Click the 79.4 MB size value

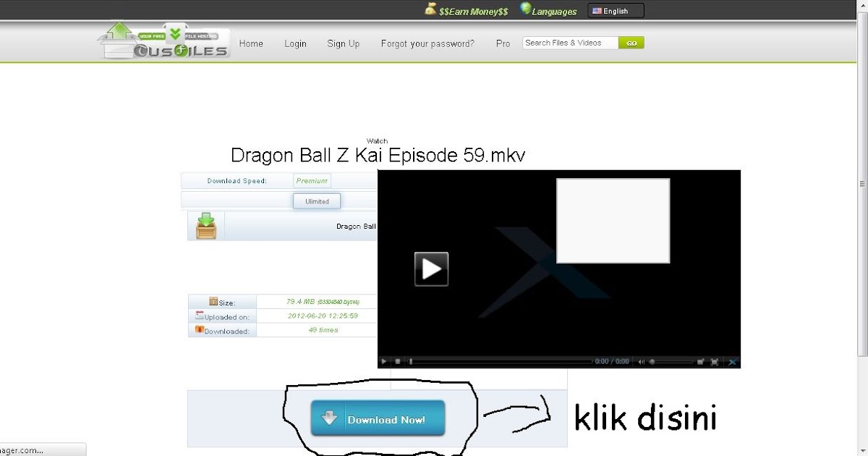(323, 302)
